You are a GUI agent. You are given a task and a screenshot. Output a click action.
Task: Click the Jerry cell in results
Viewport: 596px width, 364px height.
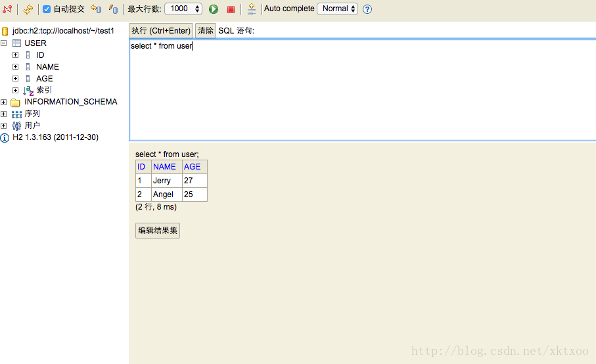[166, 181]
